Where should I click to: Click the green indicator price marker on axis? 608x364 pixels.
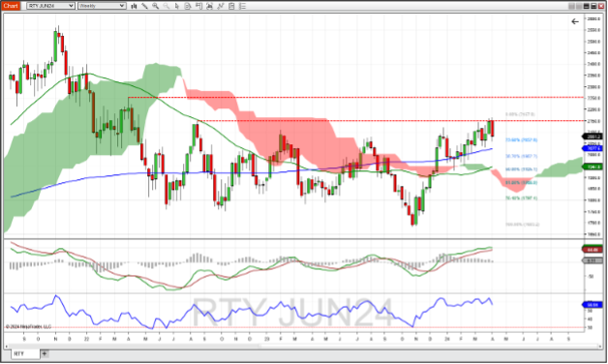pos(593,167)
